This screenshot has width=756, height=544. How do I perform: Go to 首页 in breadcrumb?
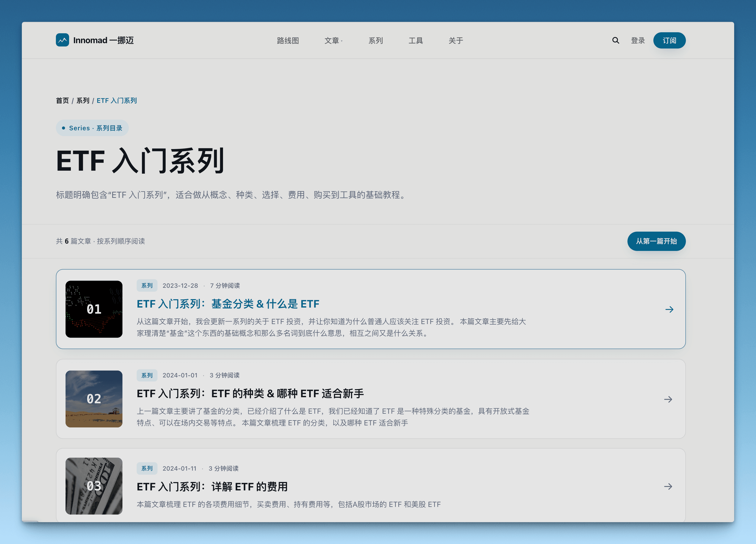62,101
